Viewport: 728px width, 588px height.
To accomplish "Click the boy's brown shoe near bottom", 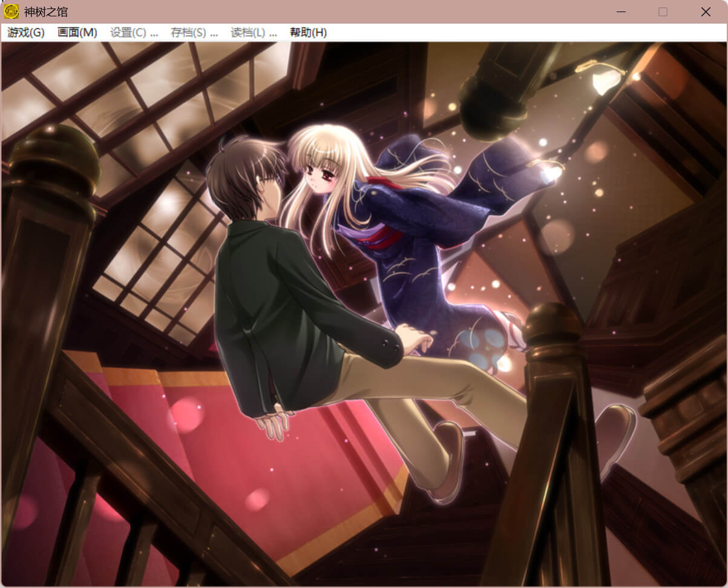I will pos(449,460).
